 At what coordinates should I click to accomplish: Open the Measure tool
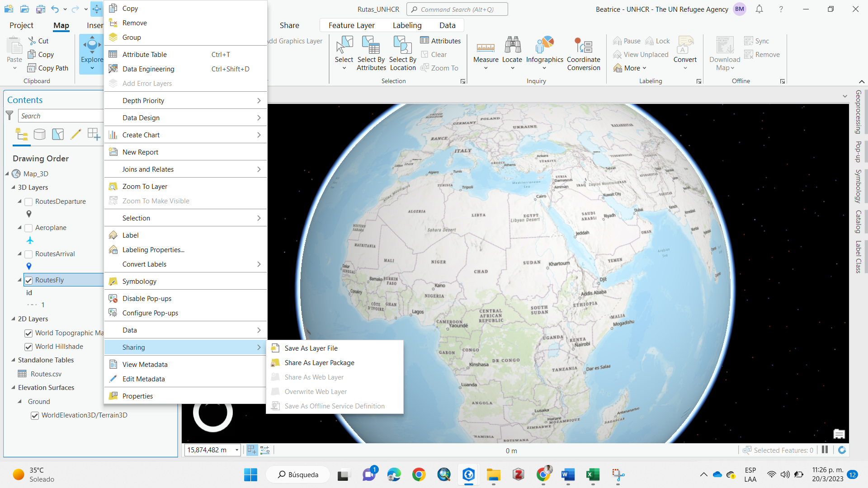click(486, 53)
